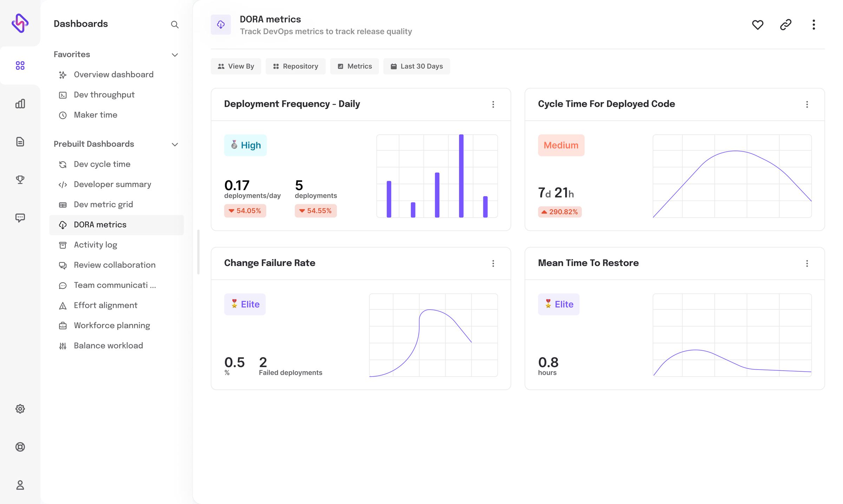843x504 pixels.
Task: Expand the Favorites section chevron
Action: (174, 55)
